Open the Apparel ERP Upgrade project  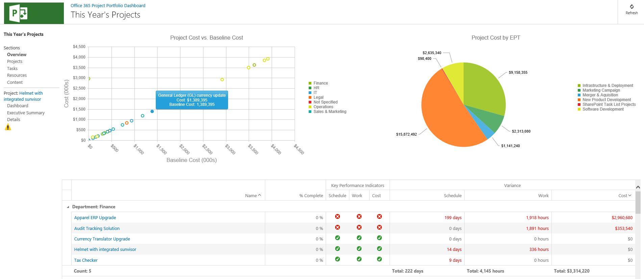tap(95, 217)
